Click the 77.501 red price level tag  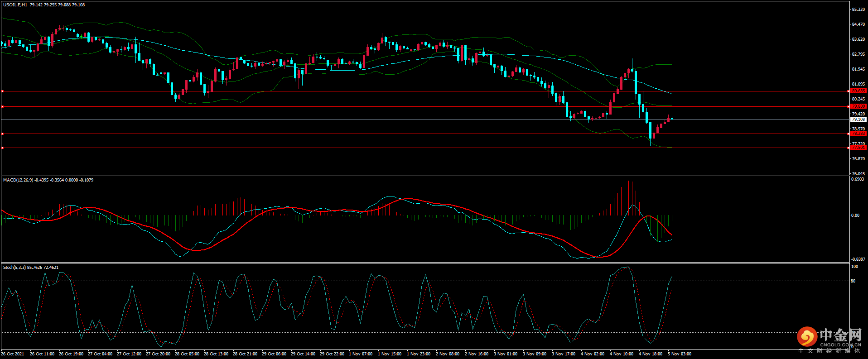tap(858, 148)
